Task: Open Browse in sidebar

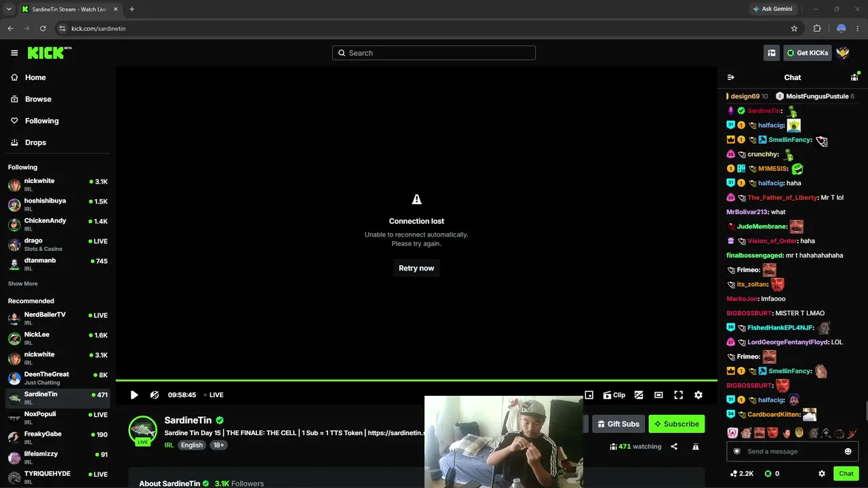Action: [x=57, y=99]
